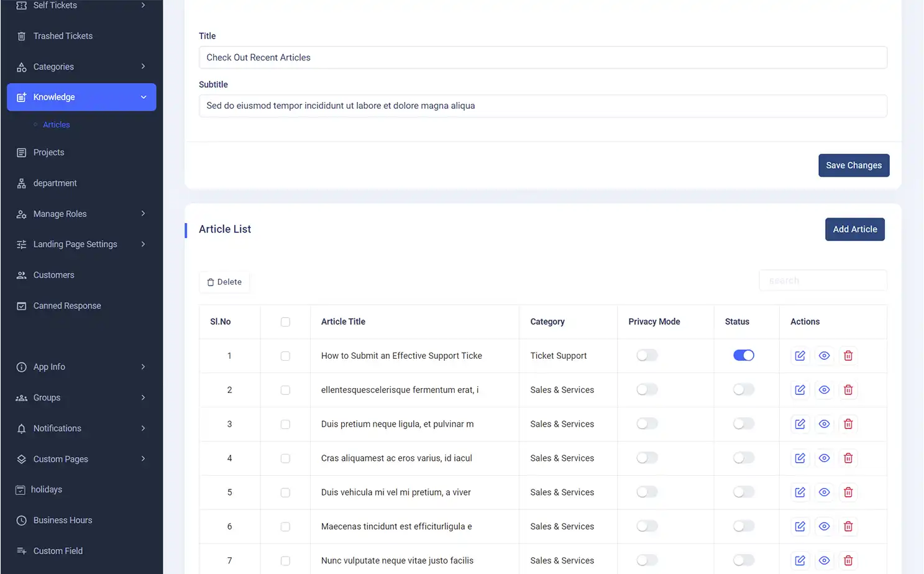Click the edit pencil icon for row 1
The height and width of the screenshot is (574, 924).
pyautogui.click(x=800, y=355)
